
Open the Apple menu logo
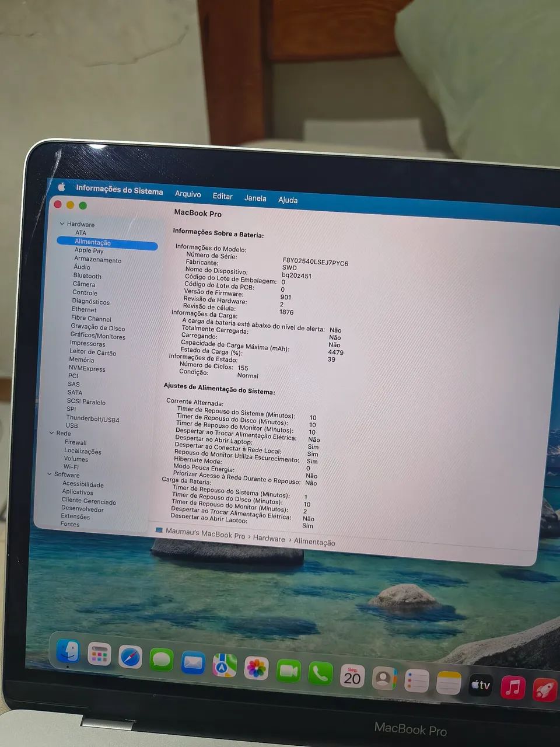point(61,187)
